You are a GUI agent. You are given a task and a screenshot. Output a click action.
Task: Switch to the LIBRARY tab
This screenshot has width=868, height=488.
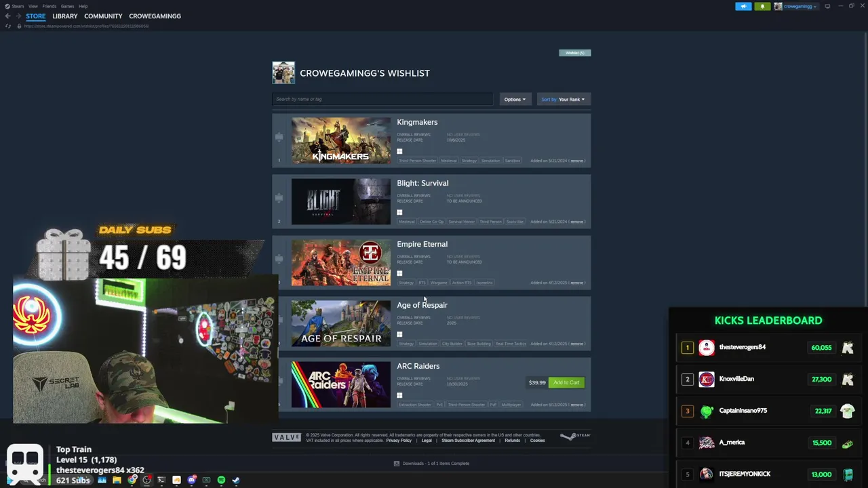click(65, 16)
